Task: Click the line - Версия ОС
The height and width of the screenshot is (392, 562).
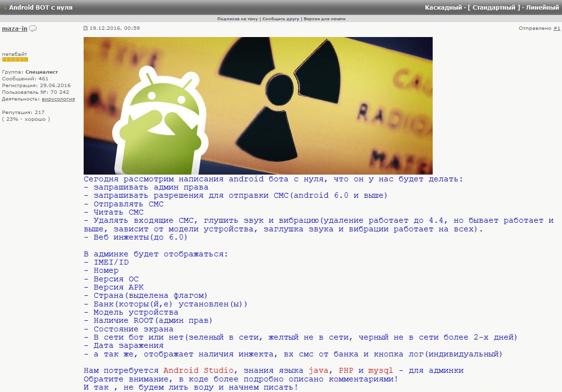Action: coord(111,279)
